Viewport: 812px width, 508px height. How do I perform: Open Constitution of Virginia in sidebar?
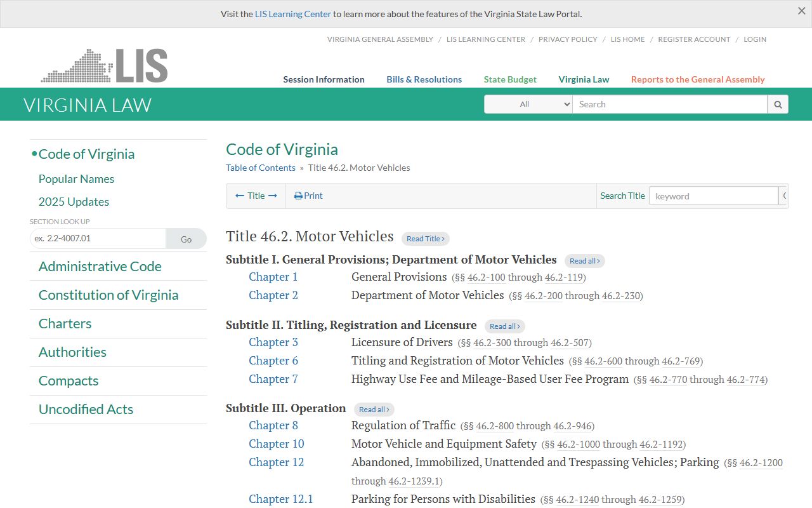point(108,295)
